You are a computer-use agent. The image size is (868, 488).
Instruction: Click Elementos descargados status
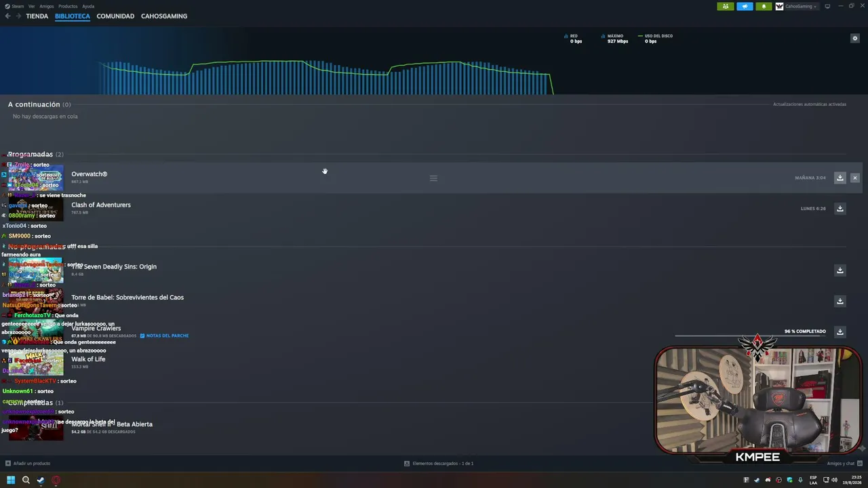(x=439, y=464)
